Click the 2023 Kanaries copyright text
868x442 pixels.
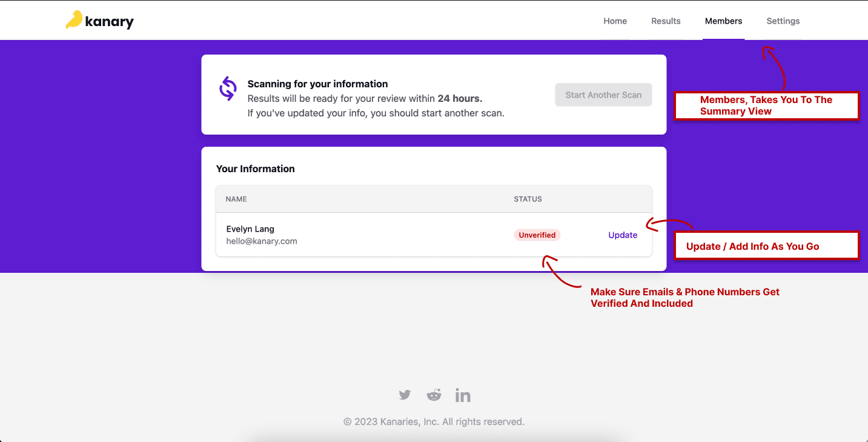(434, 422)
